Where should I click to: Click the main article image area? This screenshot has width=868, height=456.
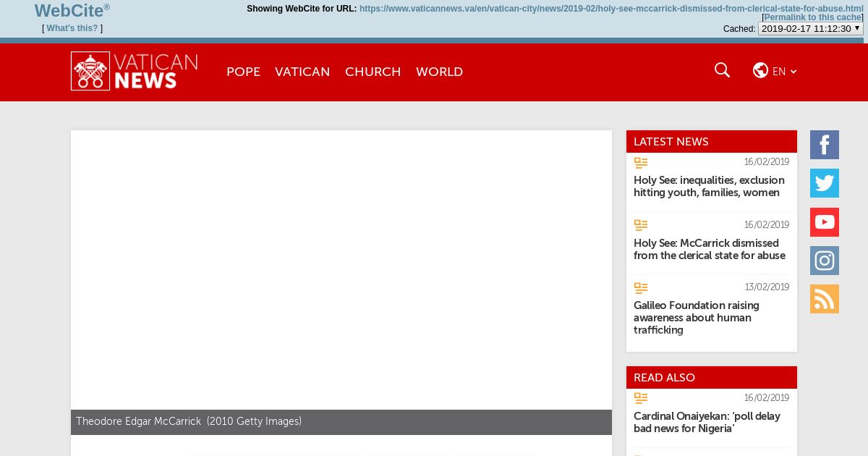tap(341, 270)
